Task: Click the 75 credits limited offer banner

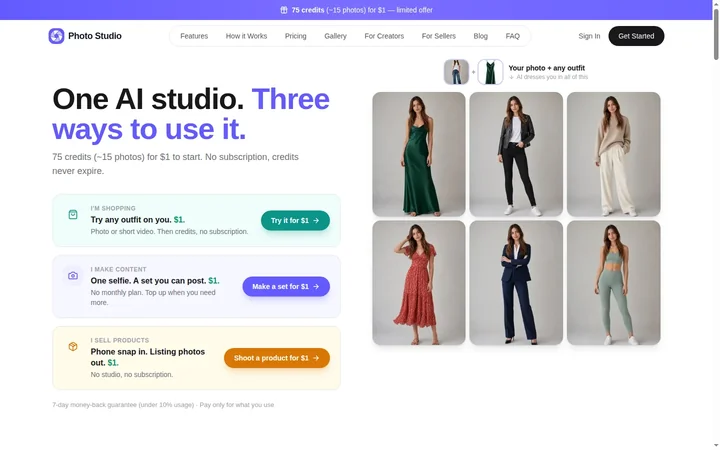Action: (x=356, y=10)
